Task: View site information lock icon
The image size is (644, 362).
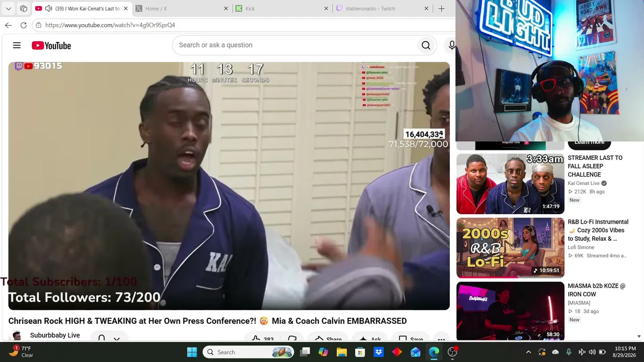Action: pos(38,25)
